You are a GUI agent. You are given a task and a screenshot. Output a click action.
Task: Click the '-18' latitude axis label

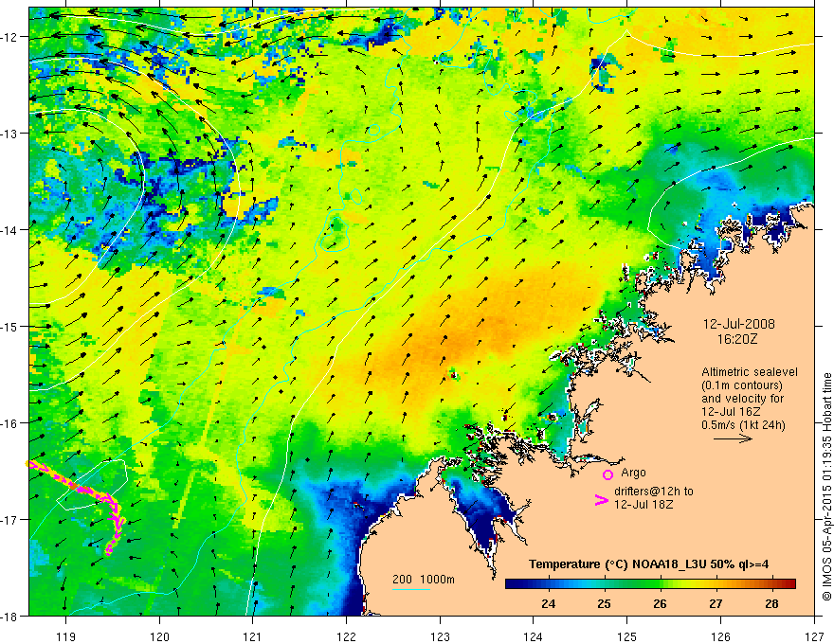pos(9,616)
